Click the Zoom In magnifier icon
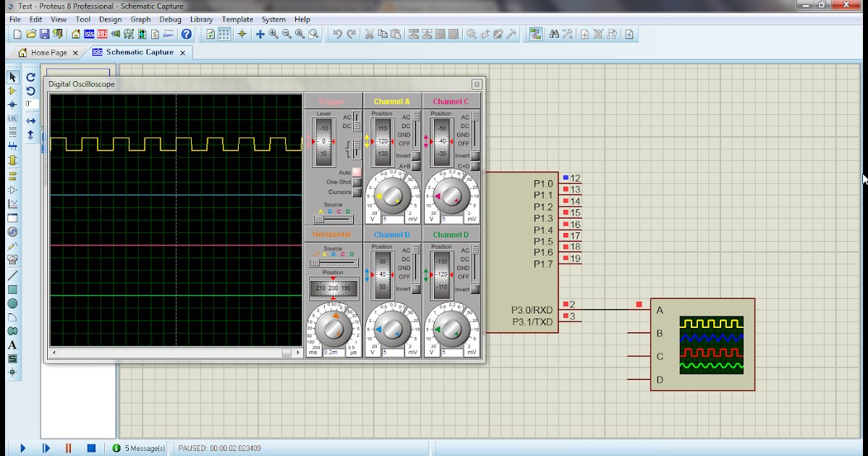 (272, 34)
